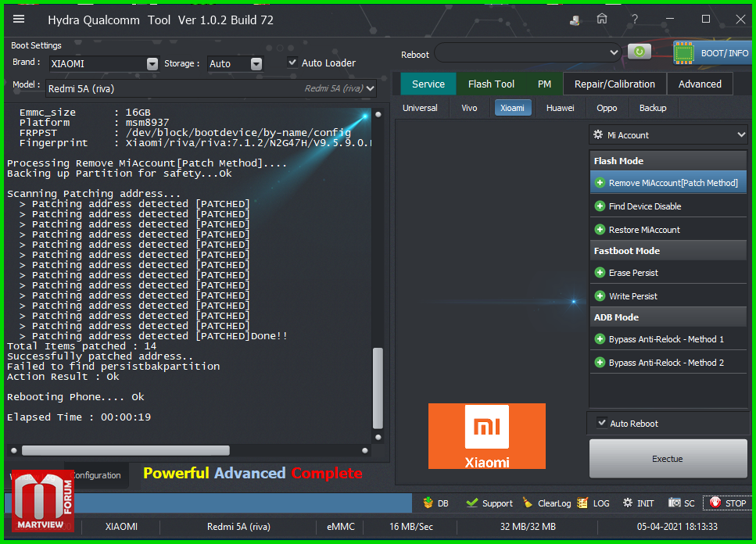Toggle the Auto Loader checkbox
This screenshot has height=544, width=756.
pos(292,63)
